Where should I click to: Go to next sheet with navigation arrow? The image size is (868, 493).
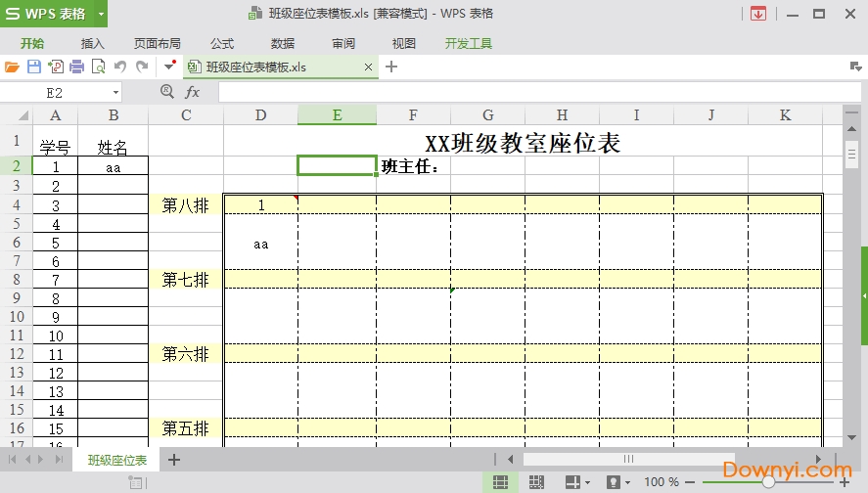[41, 459]
